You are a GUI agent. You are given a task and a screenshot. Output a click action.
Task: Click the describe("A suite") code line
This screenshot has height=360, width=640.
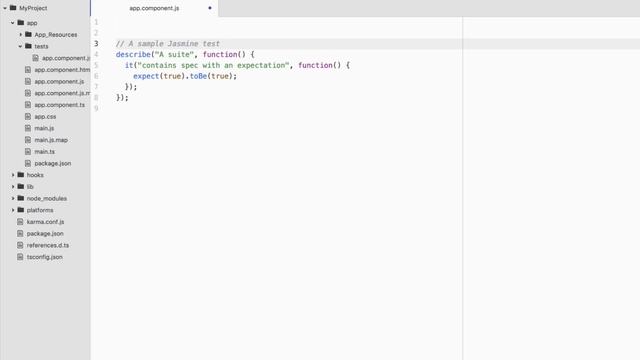pyautogui.click(x=185, y=54)
